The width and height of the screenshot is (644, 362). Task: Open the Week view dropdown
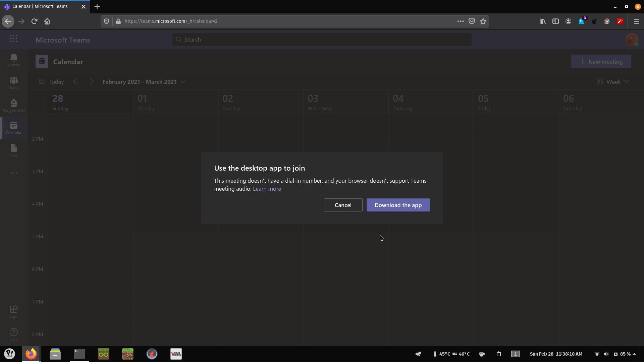(x=612, y=81)
